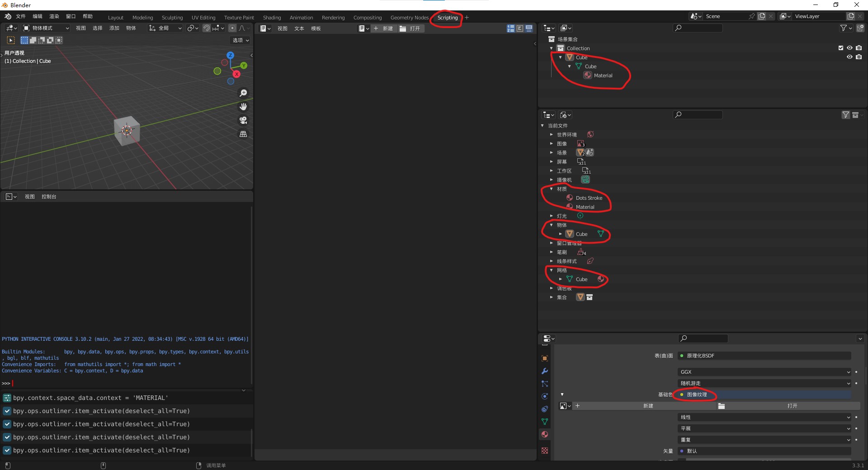The width and height of the screenshot is (868, 470).
Task: Toggle viewport visibility eye for Cube in outliner
Action: point(850,57)
